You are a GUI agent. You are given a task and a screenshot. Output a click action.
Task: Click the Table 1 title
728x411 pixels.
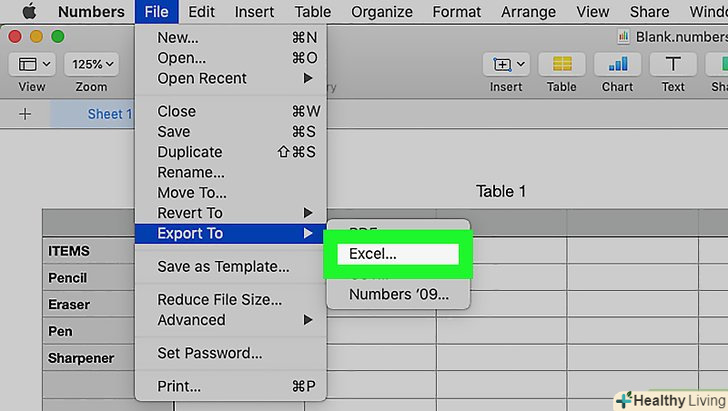[x=501, y=191]
